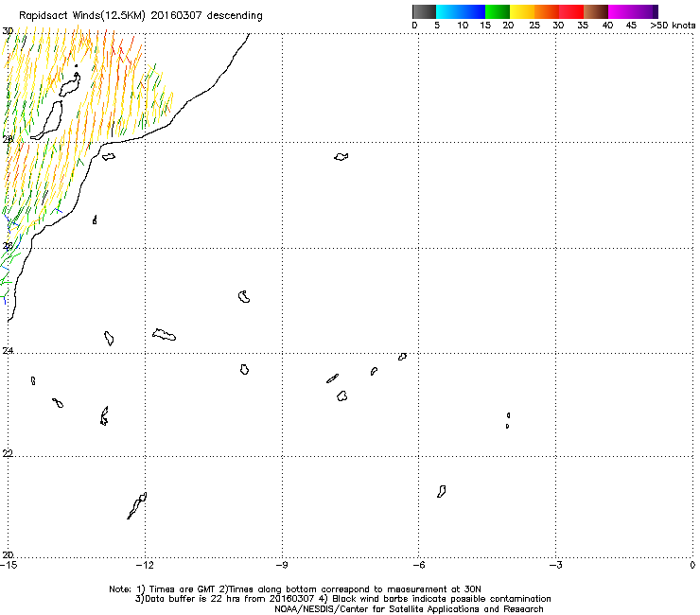Click the brown 35-40 knots color band
This screenshot has height=615, width=700.
click(596, 11)
